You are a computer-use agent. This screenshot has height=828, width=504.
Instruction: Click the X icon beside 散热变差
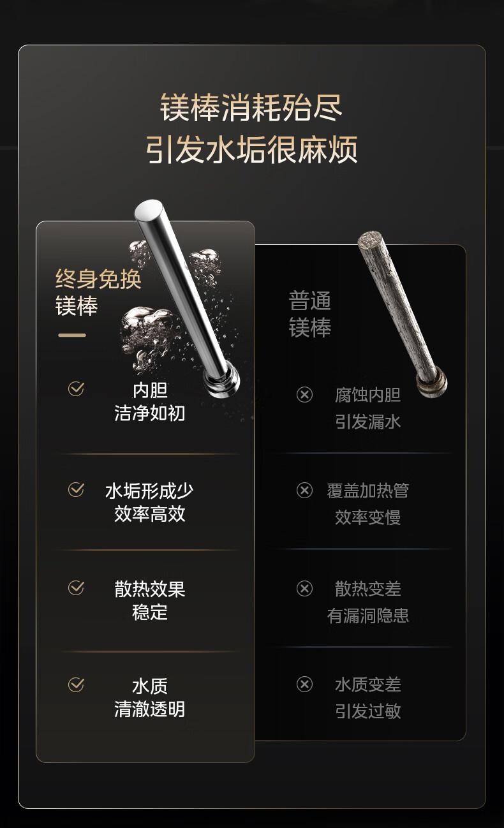pyautogui.click(x=305, y=588)
